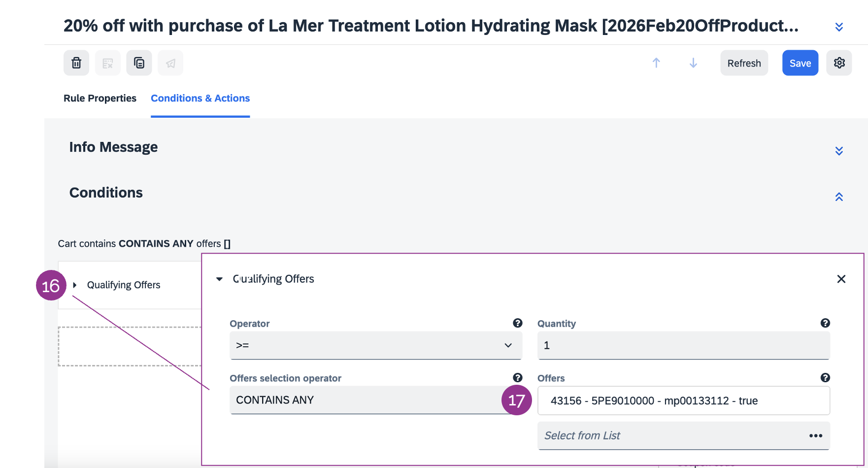Click the Quantity input field
This screenshot has width=868, height=468.
[683, 345]
